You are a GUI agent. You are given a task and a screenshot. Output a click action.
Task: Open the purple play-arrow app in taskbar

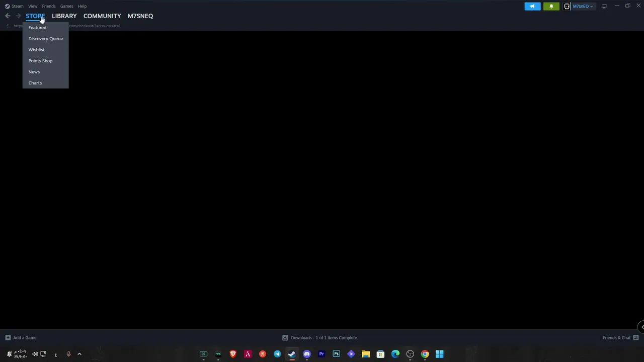point(351,354)
